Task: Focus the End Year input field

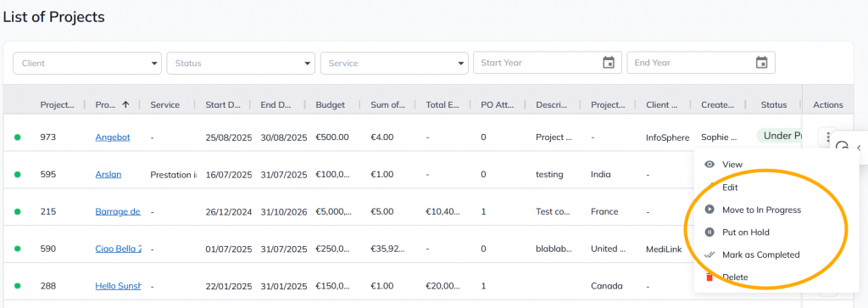Action: point(701,63)
